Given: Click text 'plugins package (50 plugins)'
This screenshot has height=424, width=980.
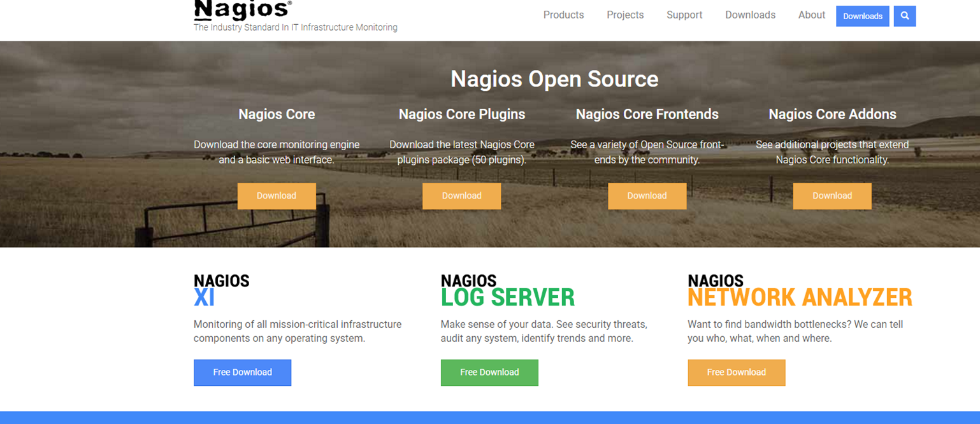Looking at the screenshot, I should tap(462, 160).
